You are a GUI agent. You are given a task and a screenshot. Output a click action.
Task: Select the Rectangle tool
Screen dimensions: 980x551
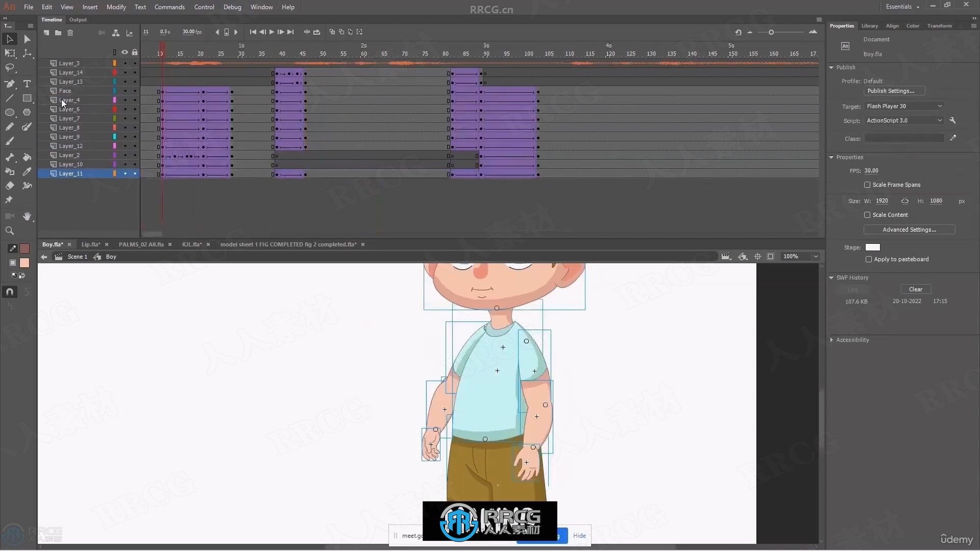[x=27, y=98]
